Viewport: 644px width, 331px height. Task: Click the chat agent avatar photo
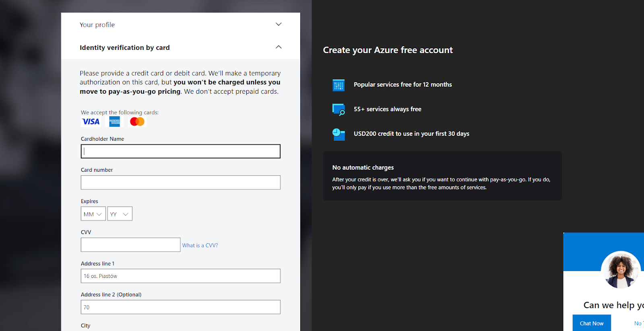click(x=620, y=270)
